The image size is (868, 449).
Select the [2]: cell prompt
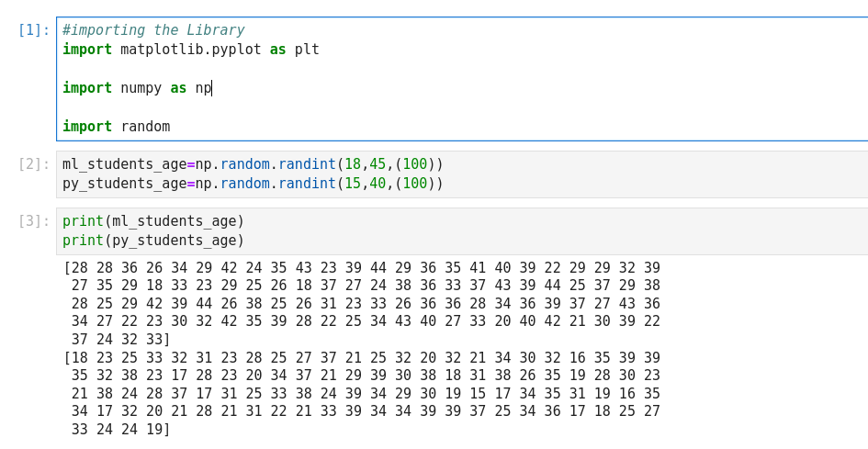(x=34, y=164)
